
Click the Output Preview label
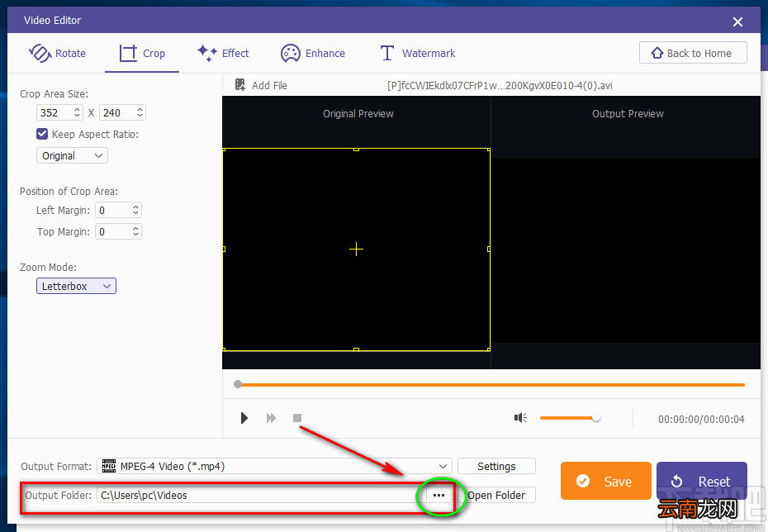click(x=628, y=114)
